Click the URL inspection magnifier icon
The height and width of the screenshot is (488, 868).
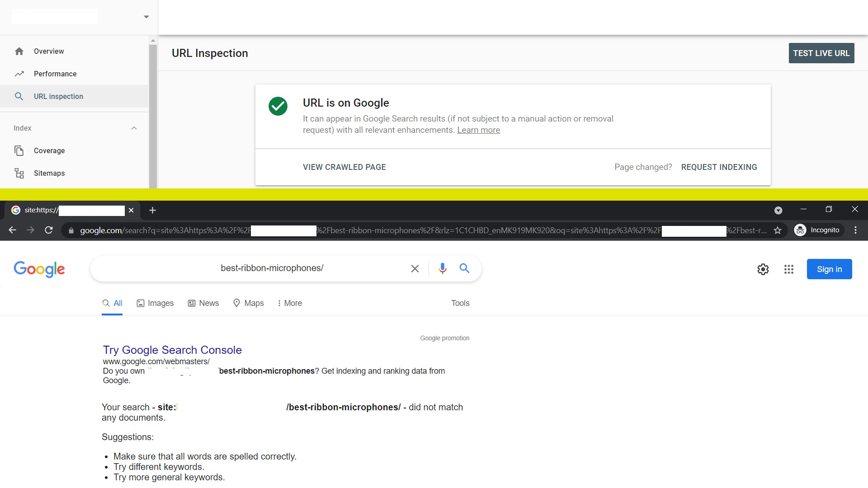point(19,96)
